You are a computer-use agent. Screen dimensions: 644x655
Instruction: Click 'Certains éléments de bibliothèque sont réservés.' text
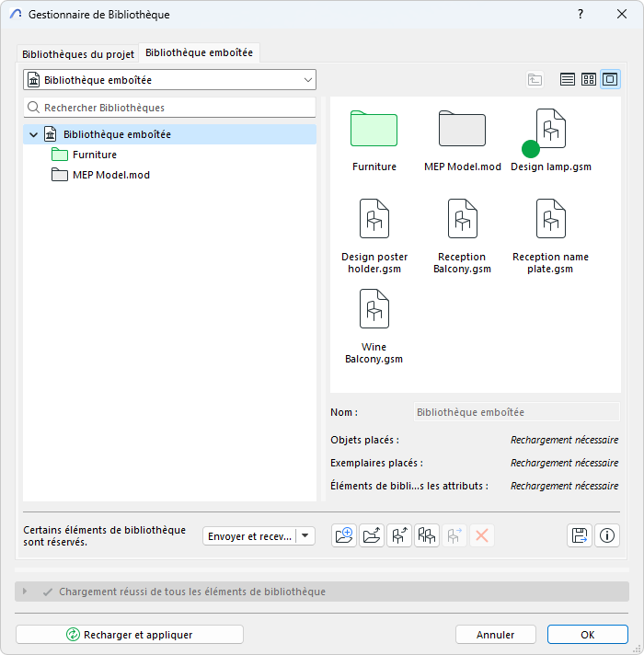tap(104, 536)
